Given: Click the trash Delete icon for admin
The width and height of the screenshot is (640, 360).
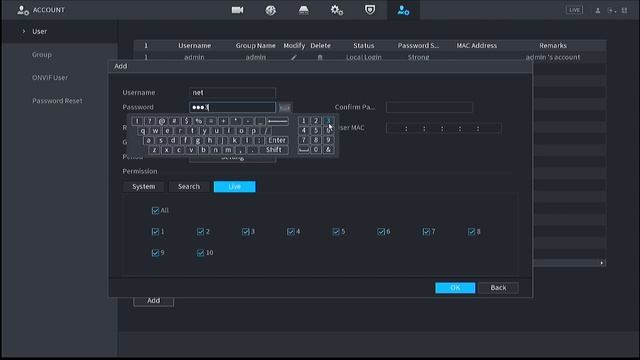Looking at the screenshot, I should pyautogui.click(x=320, y=57).
